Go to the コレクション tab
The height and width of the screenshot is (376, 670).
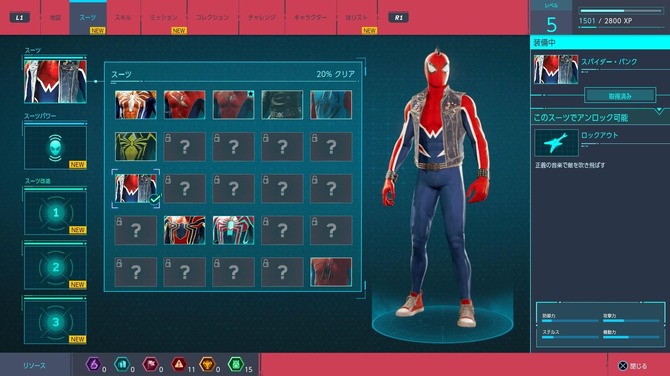tap(212, 18)
